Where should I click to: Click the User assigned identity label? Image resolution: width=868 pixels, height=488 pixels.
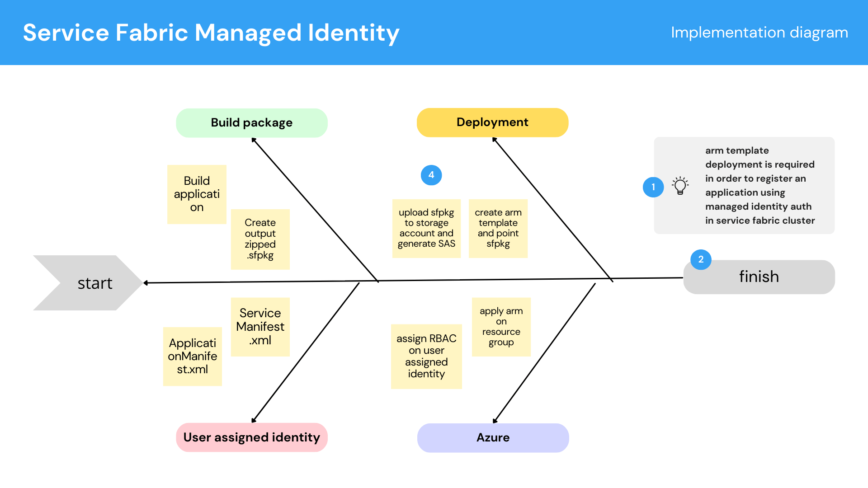click(252, 437)
